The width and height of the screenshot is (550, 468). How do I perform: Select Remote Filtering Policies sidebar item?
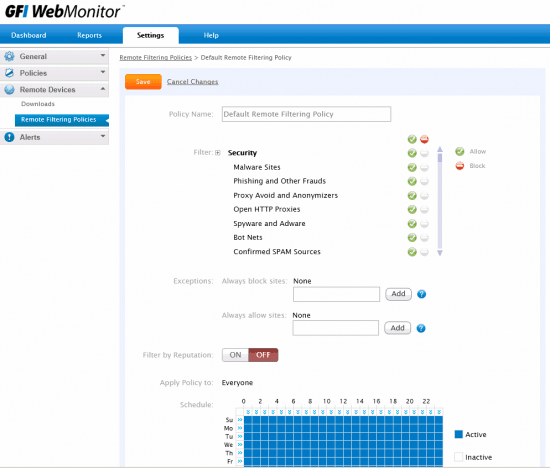[x=62, y=120]
